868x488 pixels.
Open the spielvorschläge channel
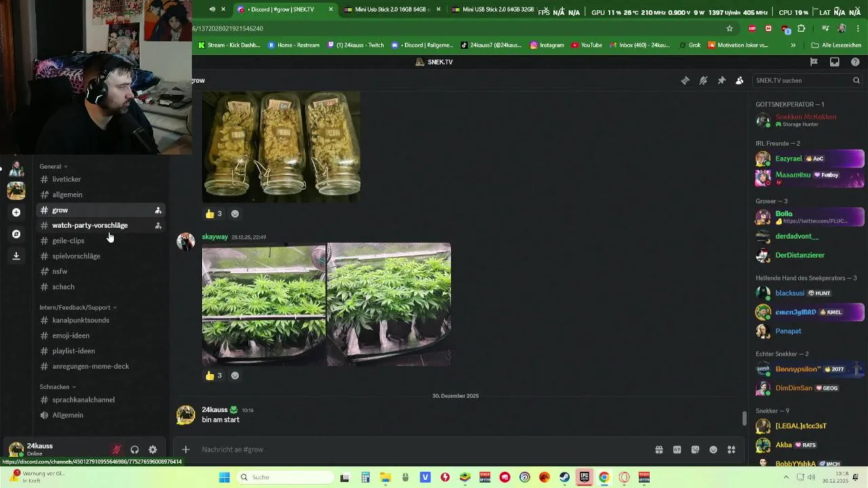pos(100,256)
